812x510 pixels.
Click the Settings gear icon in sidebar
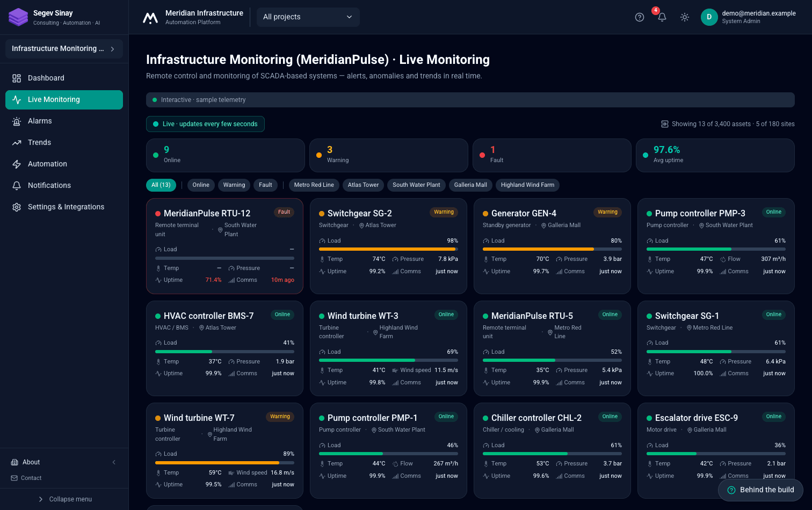[x=17, y=207]
